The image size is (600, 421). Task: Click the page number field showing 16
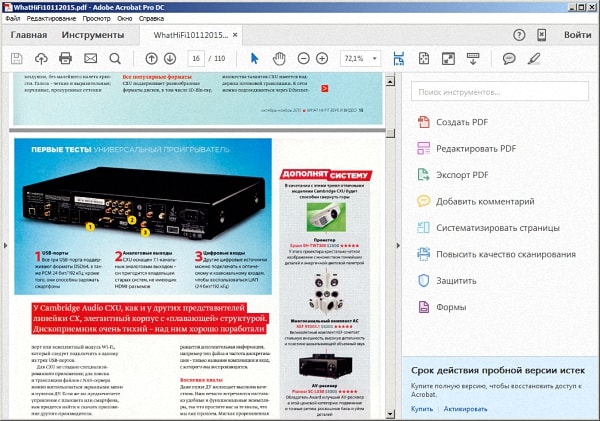point(196,59)
